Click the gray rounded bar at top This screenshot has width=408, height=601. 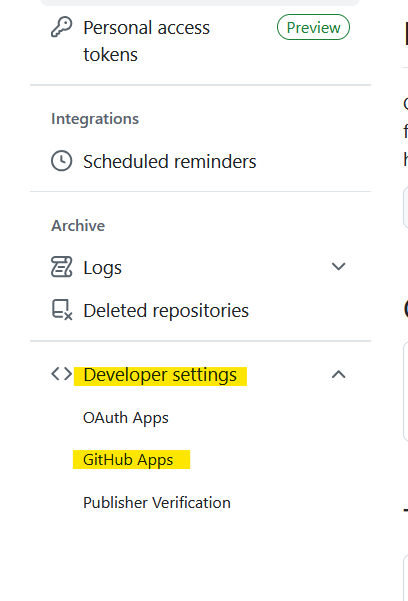pyautogui.click(x=200, y=3)
